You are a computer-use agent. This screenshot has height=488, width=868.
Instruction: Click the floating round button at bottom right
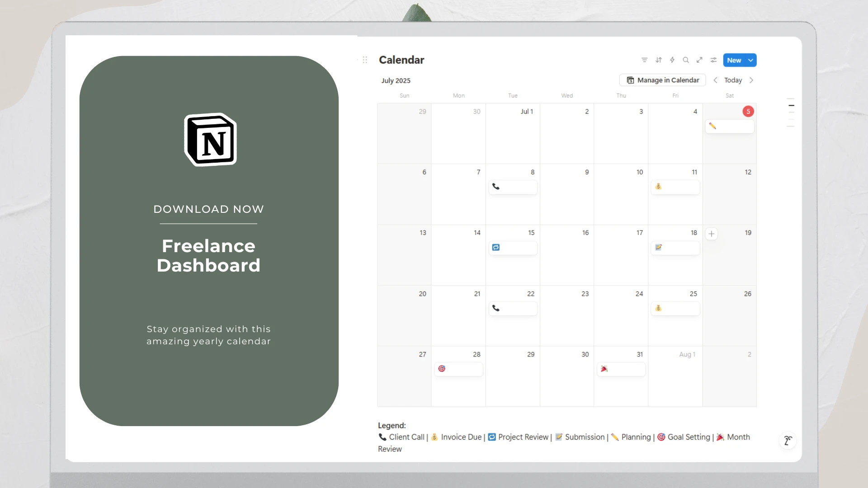tap(788, 441)
